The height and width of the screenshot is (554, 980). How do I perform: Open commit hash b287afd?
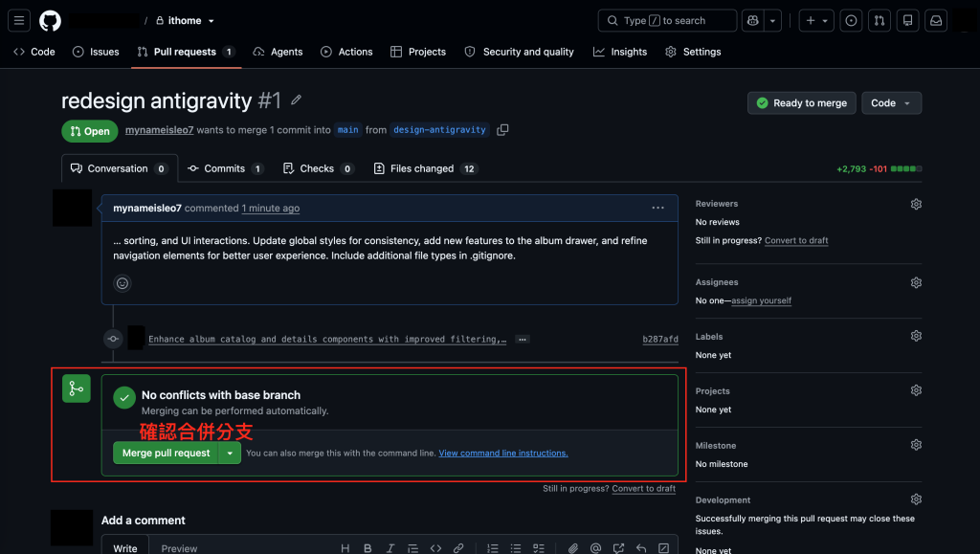tap(660, 339)
